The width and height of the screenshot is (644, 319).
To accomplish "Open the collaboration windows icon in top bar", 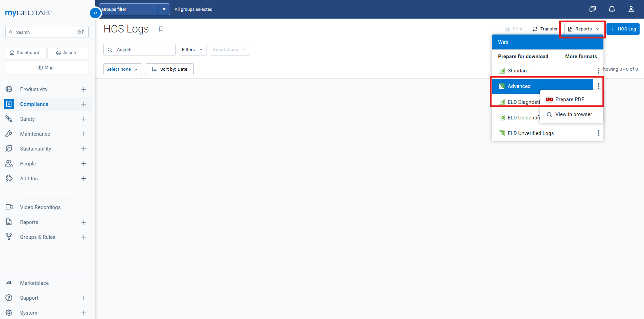I will coord(593,9).
